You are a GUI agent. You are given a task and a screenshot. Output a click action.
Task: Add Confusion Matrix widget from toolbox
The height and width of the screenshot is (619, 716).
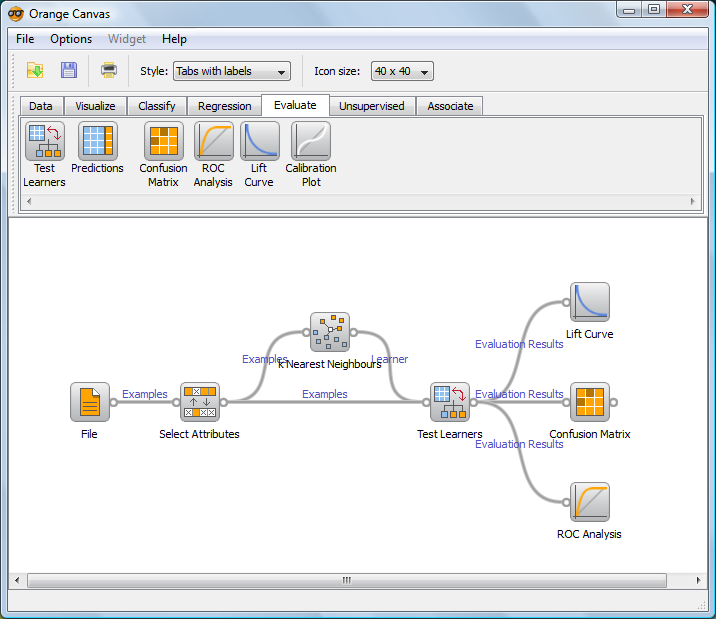click(x=163, y=141)
